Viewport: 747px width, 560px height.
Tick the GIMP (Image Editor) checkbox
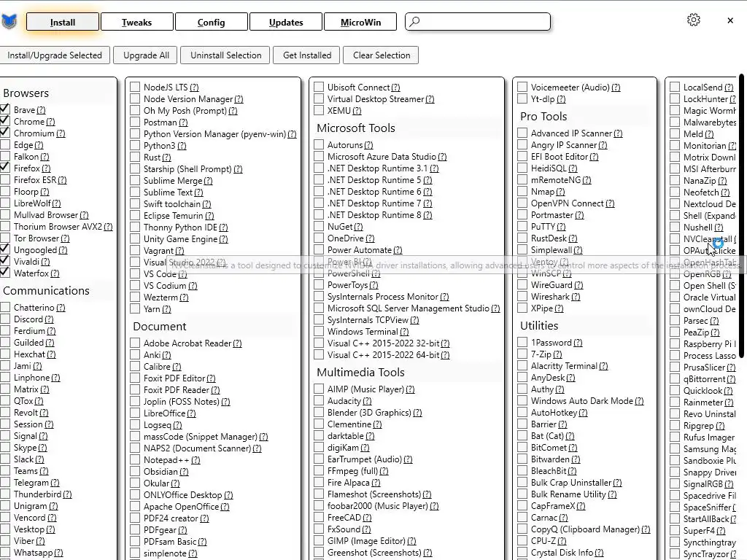(319, 541)
